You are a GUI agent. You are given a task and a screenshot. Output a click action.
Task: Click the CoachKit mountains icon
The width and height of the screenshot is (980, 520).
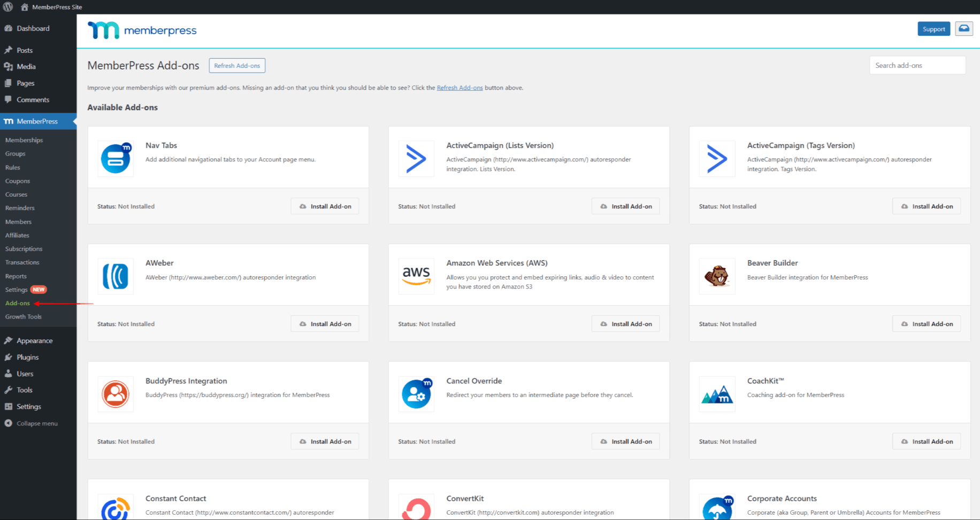coord(717,394)
